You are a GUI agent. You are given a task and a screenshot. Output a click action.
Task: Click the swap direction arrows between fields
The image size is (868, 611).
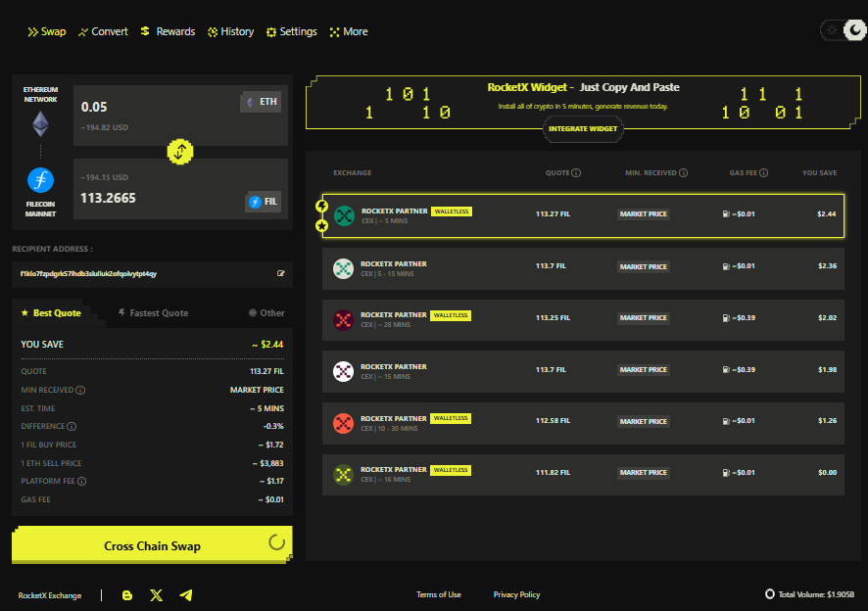point(179,152)
